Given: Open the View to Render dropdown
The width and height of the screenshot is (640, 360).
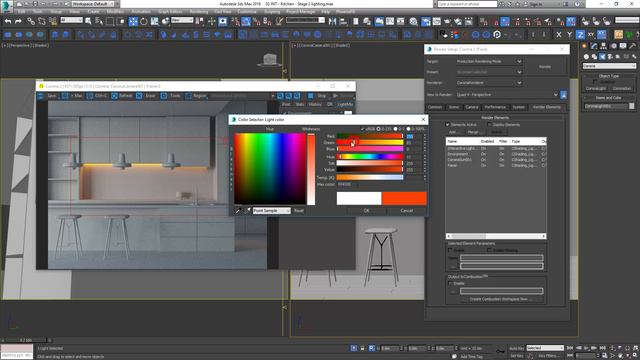Looking at the screenshot, I should coord(507,95).
